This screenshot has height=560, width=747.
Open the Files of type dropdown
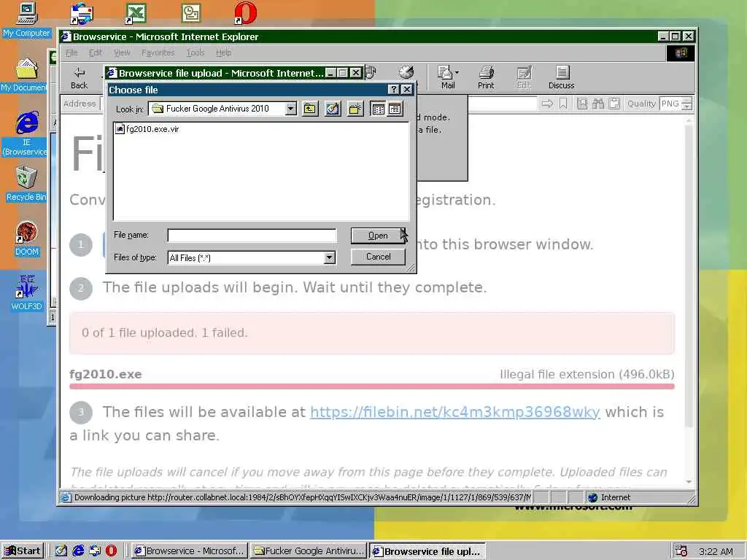click(329, 257)
